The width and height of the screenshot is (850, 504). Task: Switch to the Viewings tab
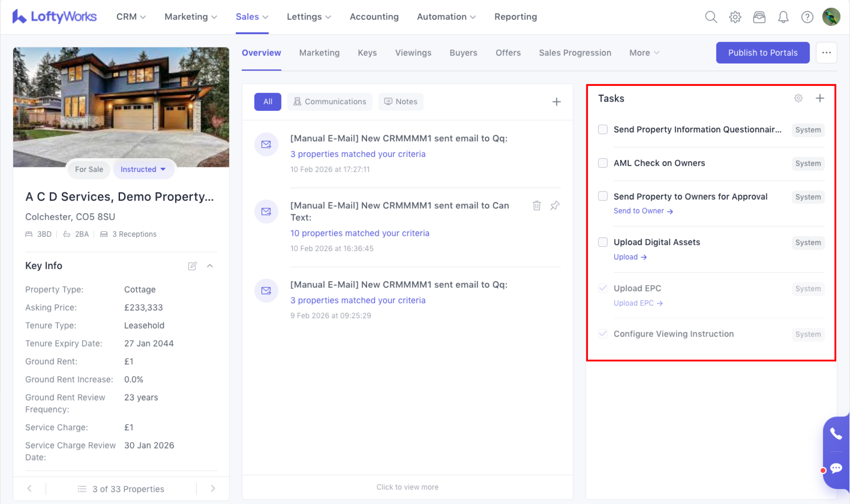pyautogui.click(x=413, y=53)
